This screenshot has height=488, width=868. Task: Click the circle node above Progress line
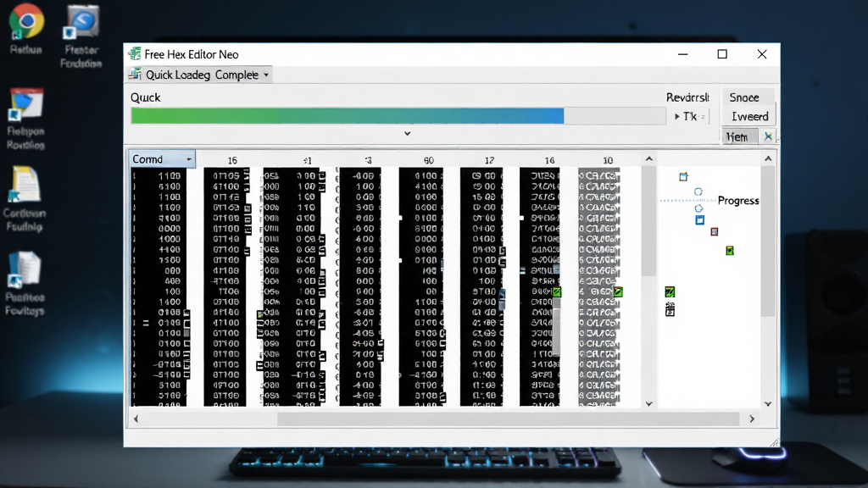(698, 191)
